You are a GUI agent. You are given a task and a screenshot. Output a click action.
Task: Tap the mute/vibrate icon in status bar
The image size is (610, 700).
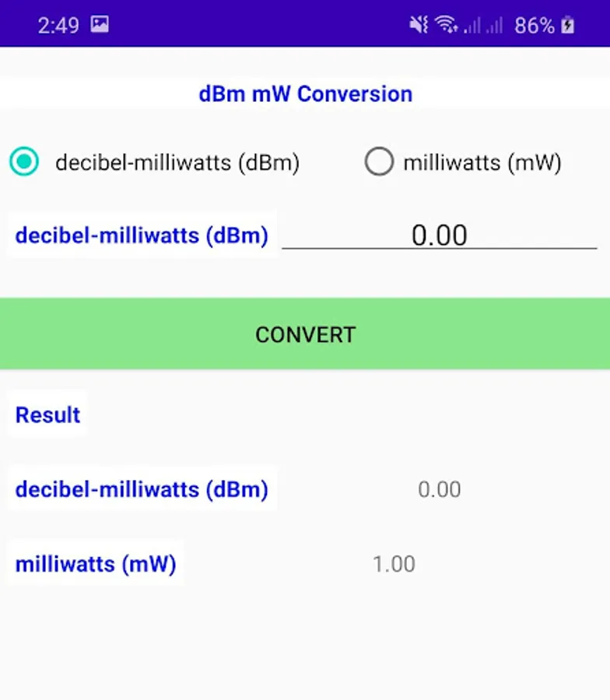419,25
